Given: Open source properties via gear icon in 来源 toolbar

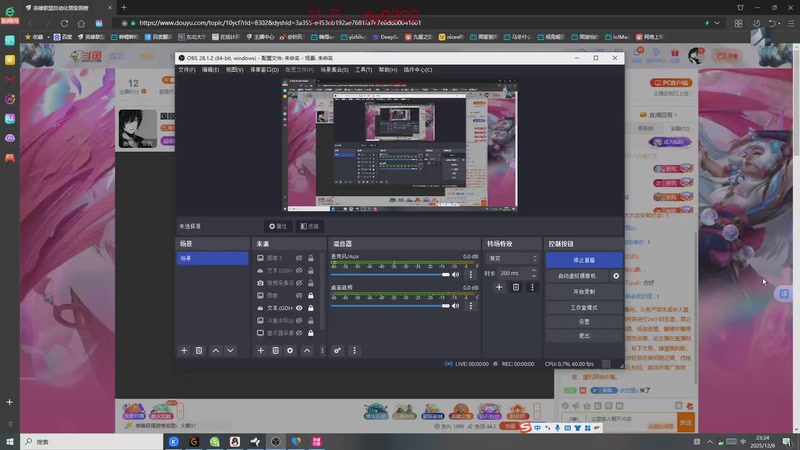Looking at the screenshot, I should [x=290, y=351].
